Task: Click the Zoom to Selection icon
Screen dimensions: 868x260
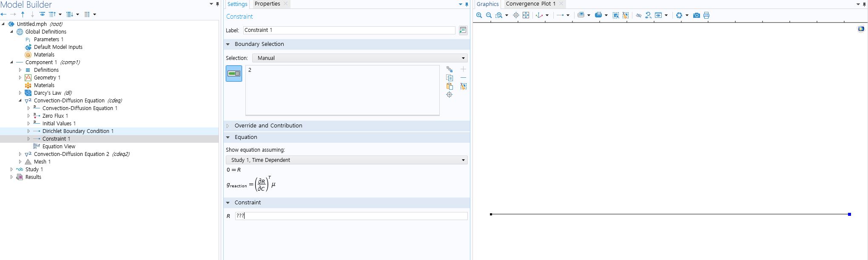Action: coord(450,95)
